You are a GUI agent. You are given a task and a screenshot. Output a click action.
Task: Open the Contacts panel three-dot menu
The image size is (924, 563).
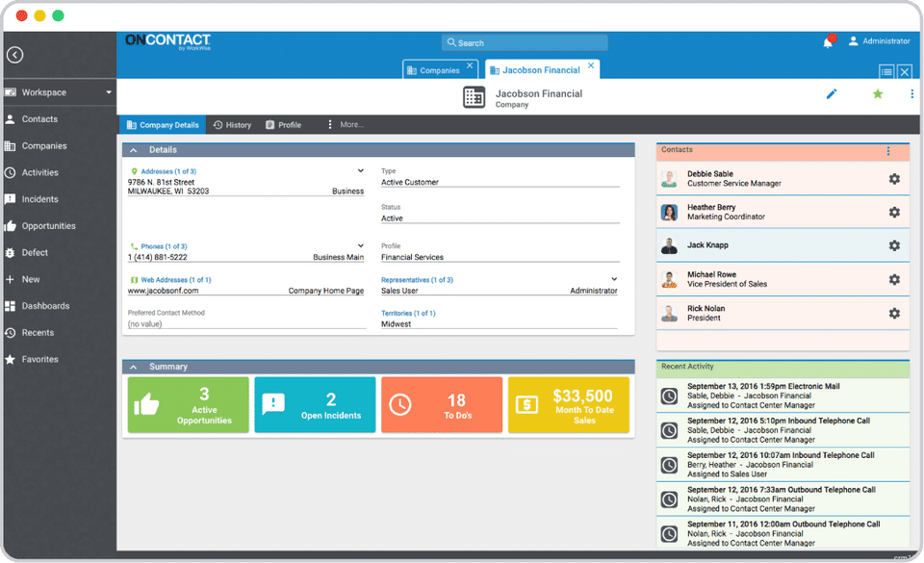(x=887, y=151)
